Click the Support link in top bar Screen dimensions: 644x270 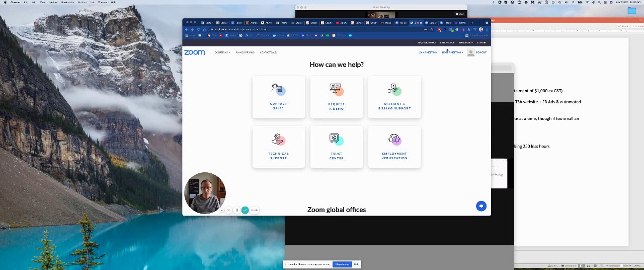(x=481, y=43)
